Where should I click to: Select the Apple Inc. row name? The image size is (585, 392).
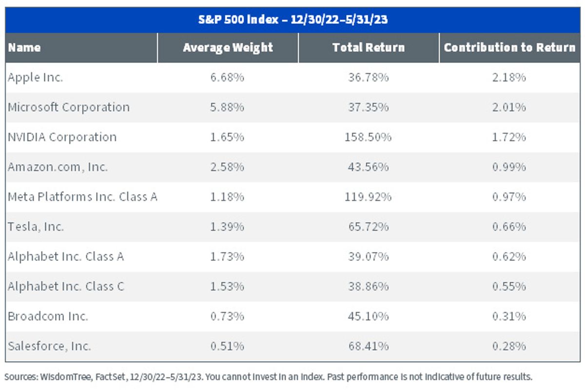click(x=36, y=78)
